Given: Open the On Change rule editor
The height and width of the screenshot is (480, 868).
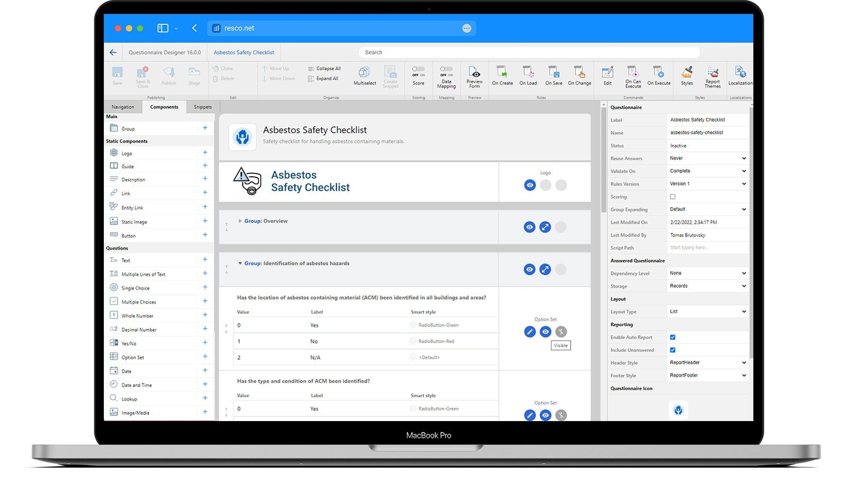Looking at the screenshot, I should (579, 75).
